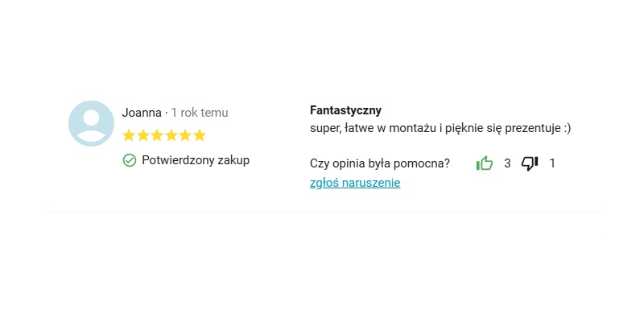Click the fourth rating star
This screenshot has height=322, width=644.
(171, 135)
